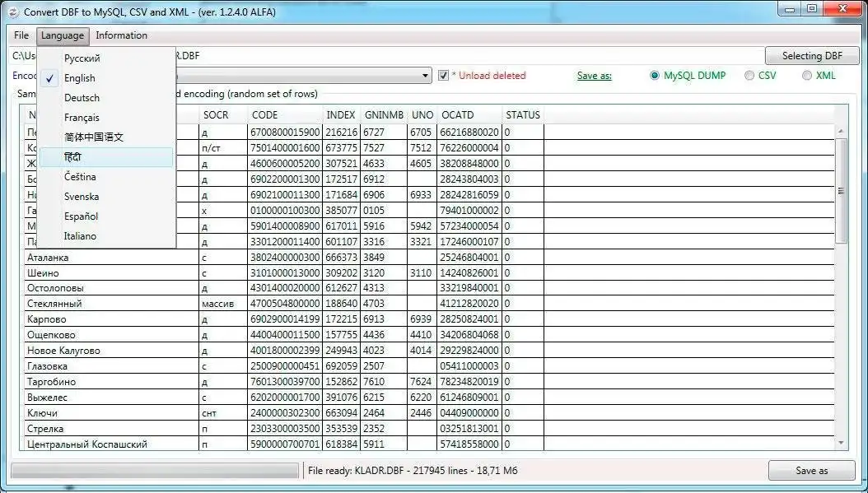This screenshot has height=493, width=868.
Task: Select the Ощепково name cell
Action: pyautogui.click(x=111, y=335)
